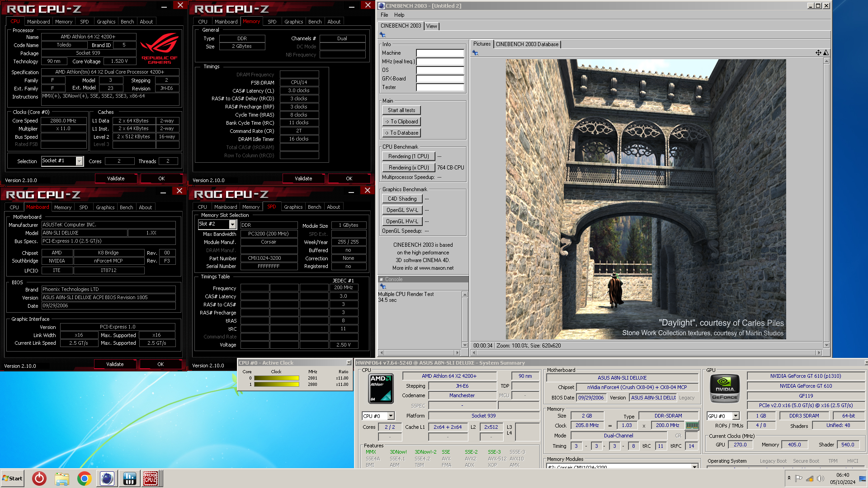This screenshot has width=868, height=488.
Task: Close the CPU #0 Active Clock window
Action: tap(349, 363)
